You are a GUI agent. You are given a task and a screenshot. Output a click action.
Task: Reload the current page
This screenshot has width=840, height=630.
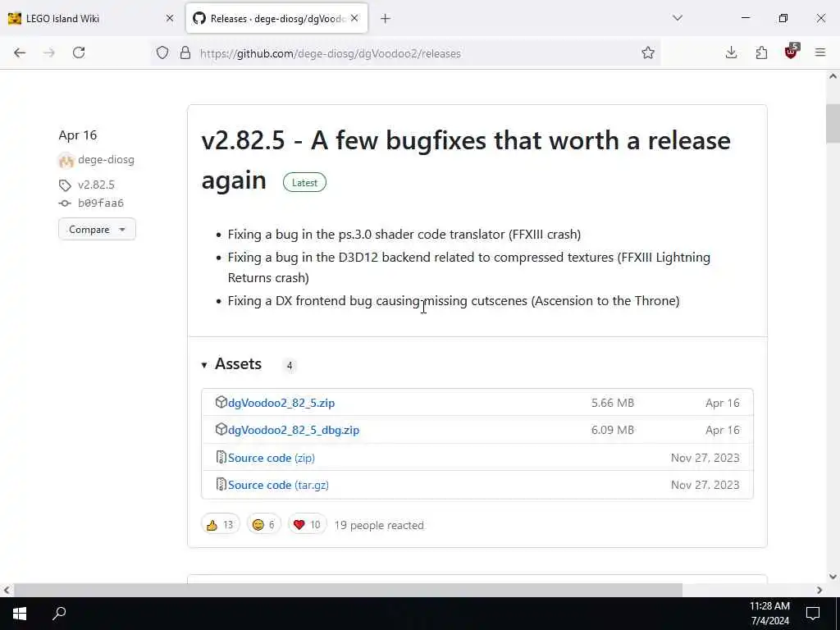pyautogui.click(x=79, y=52)
